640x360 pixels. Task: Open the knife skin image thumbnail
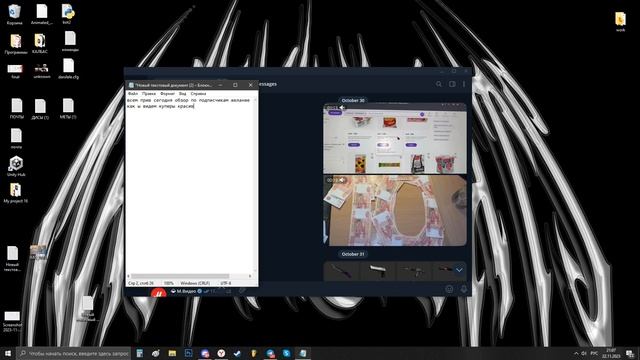342,271
